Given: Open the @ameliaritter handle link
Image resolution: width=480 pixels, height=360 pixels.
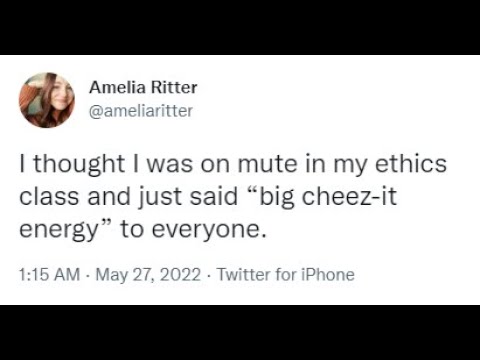Looking at the screenshot, I should 141,111.
